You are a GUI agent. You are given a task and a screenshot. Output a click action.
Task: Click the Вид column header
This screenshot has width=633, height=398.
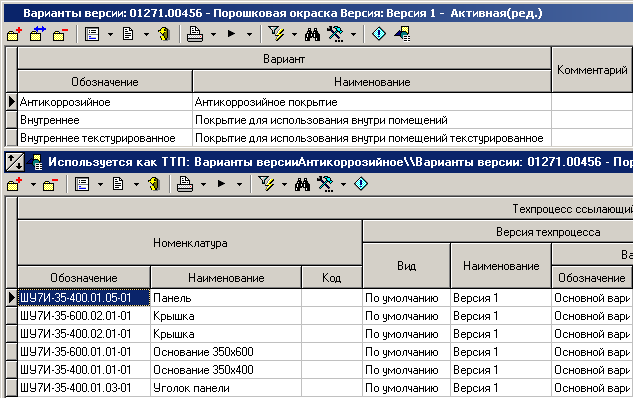pyautogui.click(x=406, y=266)
